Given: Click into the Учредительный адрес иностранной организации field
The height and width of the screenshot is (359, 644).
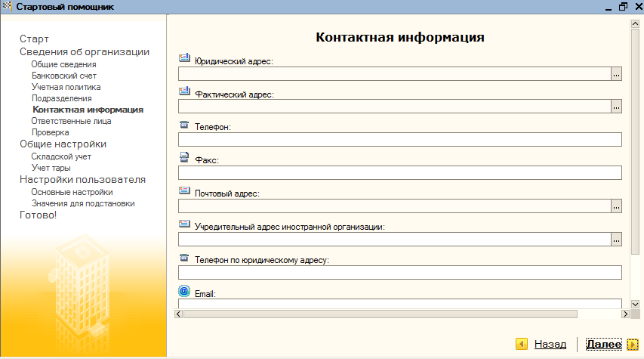Looking at the screenshot, I should pyautogui.click(x=395, y=240).
